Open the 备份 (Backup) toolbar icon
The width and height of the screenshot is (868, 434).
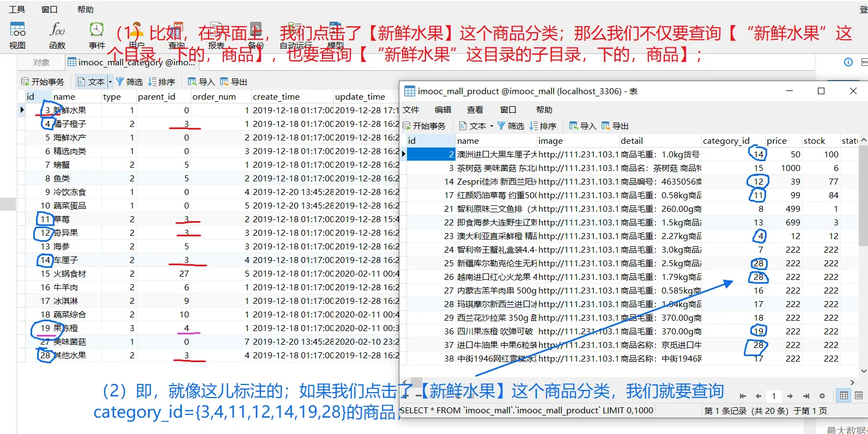point(256,35)
